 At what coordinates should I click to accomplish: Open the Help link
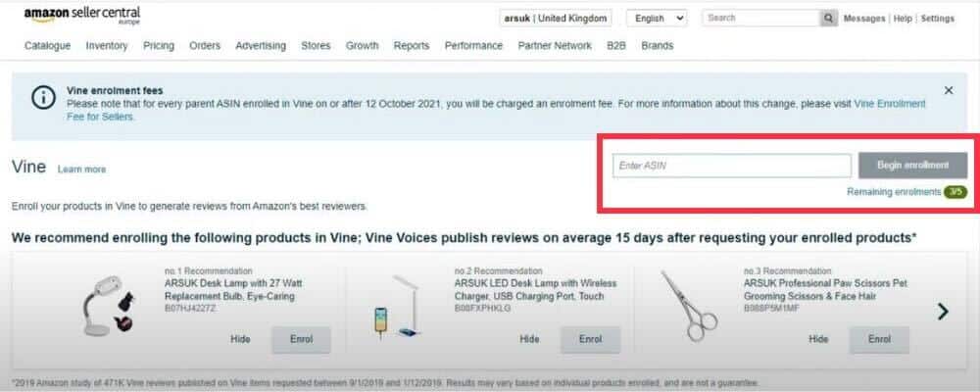[903, 19]
